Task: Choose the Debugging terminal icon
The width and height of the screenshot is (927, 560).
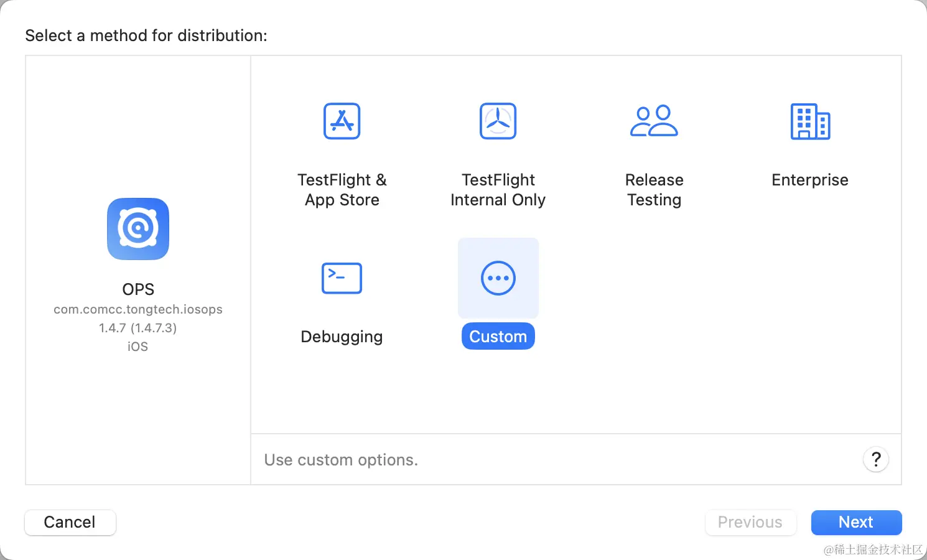Action: click(x=342, y=278)
